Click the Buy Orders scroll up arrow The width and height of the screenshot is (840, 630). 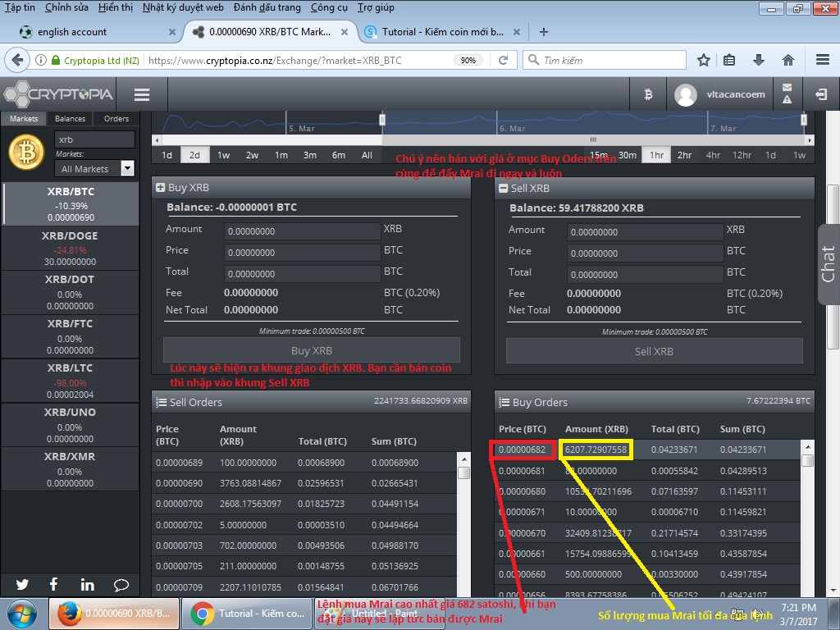[808, 447]
